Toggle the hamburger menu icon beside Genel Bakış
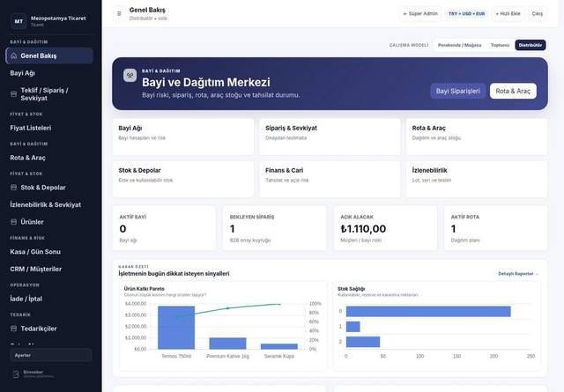 pos(119,14)
